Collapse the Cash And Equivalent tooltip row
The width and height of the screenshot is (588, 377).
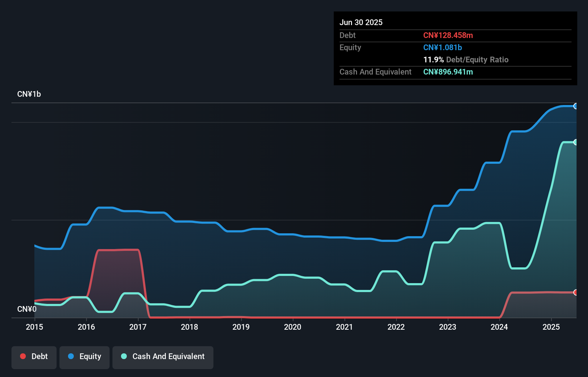pos(375,72)
